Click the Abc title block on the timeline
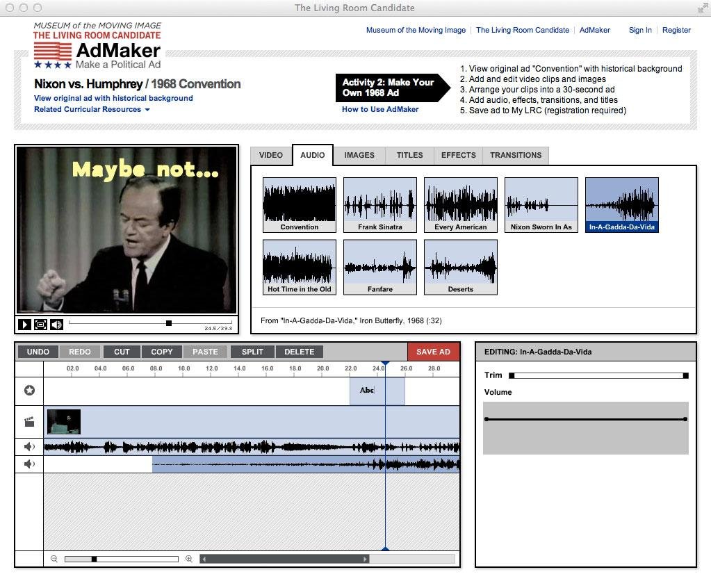Image resolution: width=711 pixels, height=588 pixels. pos(366,390)
